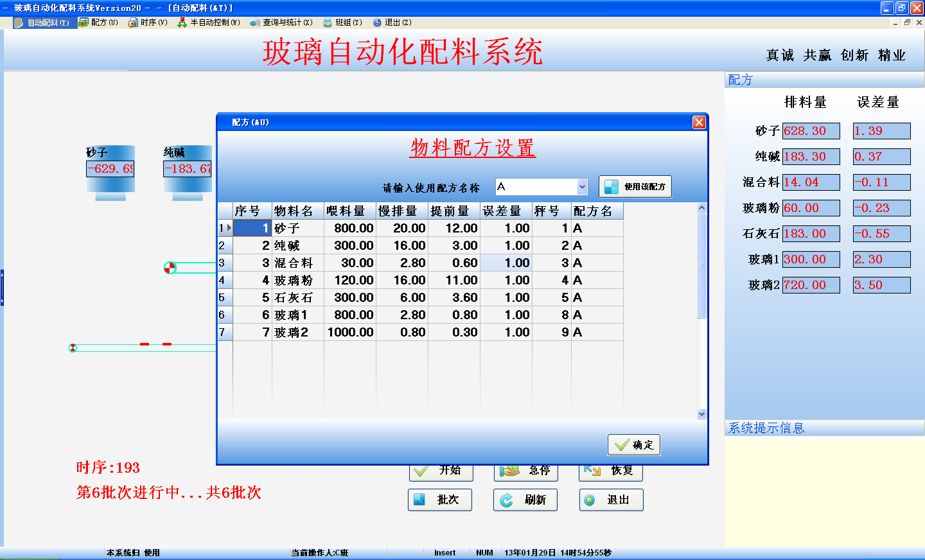Select row 3 header for 混合料
Viewport: 925px width, 560px height.
point(224,263)
